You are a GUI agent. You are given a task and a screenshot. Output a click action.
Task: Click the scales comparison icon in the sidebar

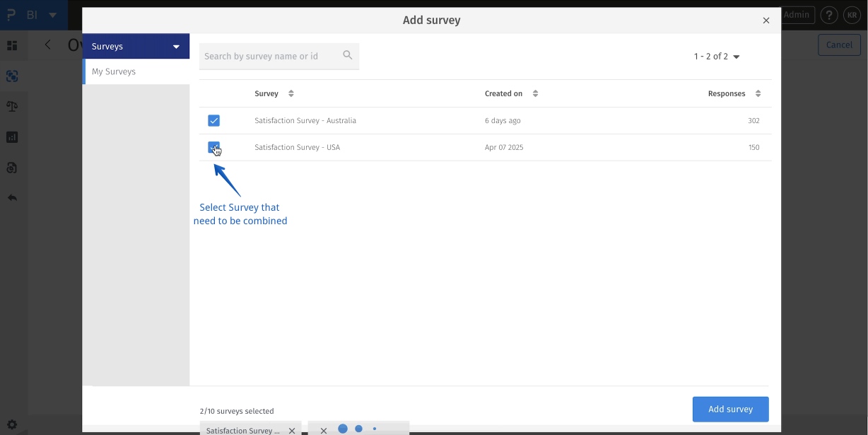(x=12, y=106)
